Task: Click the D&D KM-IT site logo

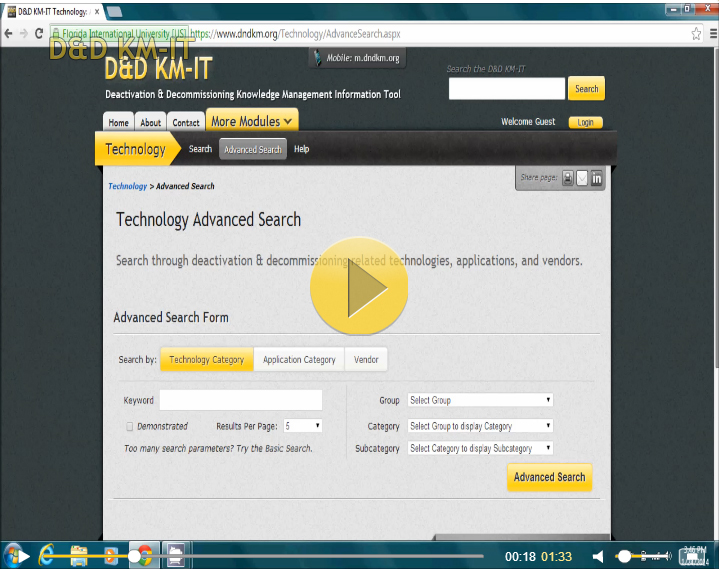Action: click(158, 69)
